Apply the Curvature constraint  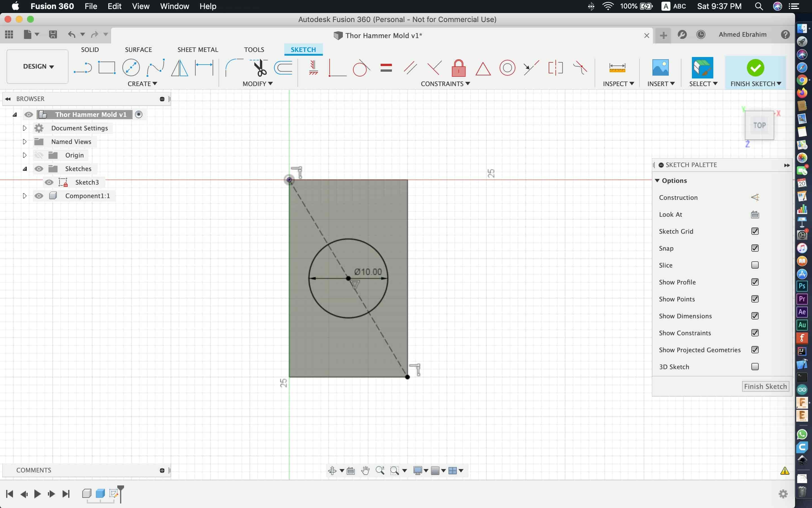click(x=580, y=68)
